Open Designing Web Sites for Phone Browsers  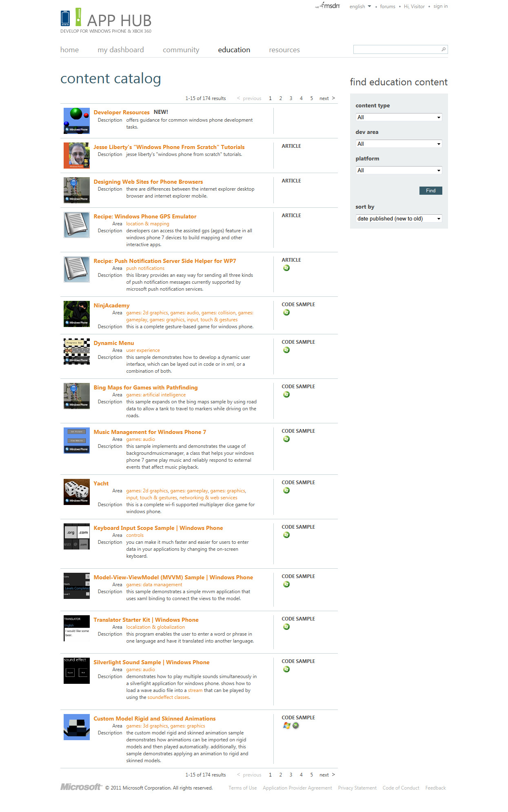click(x=148, y=182)
